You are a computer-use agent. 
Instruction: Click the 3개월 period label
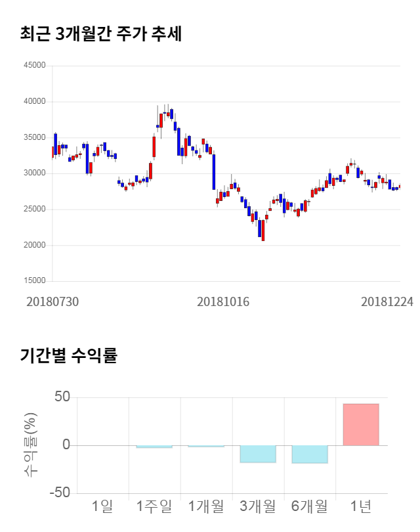point(257,506)
